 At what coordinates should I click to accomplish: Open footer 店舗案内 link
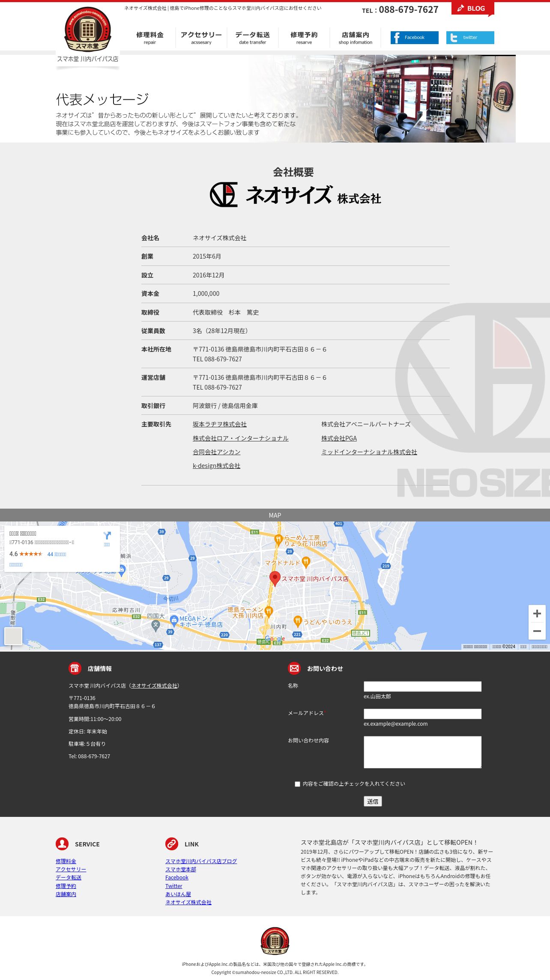pos(66,894)
